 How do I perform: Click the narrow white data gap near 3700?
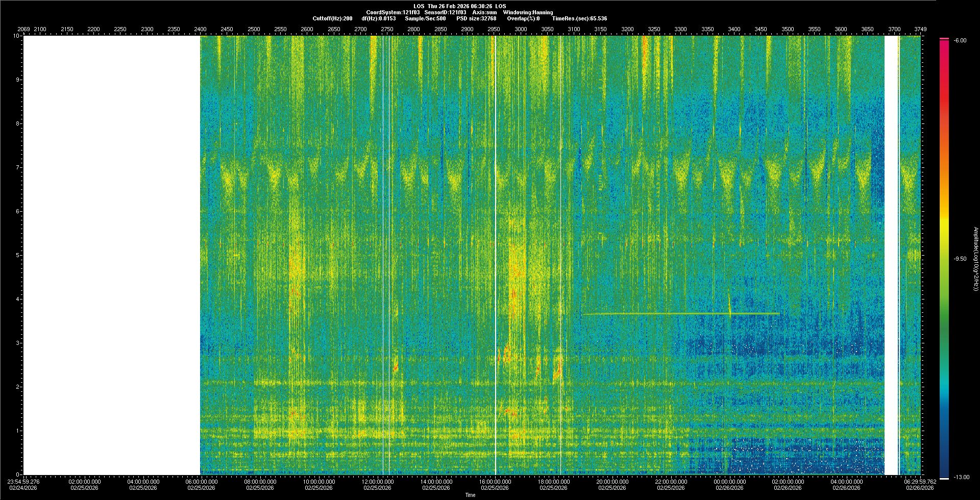click(x=891, y=255)
